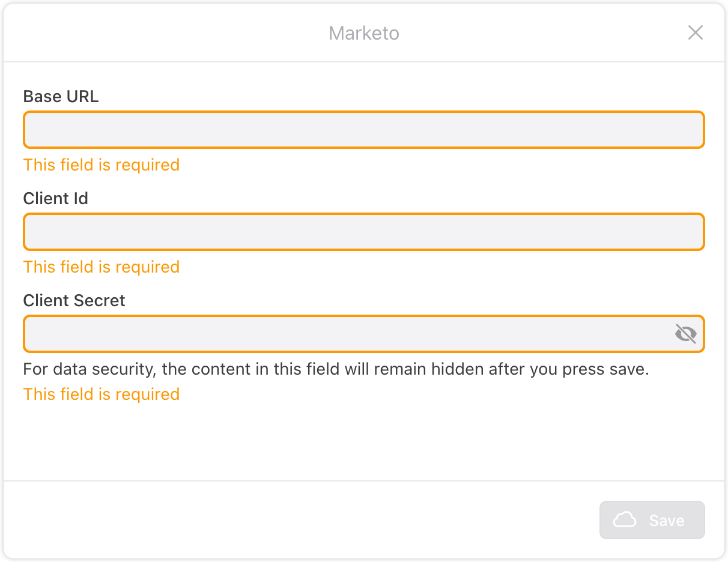
Task: Click the empty footer area left of Save
Action: click(x=300, y=520)
